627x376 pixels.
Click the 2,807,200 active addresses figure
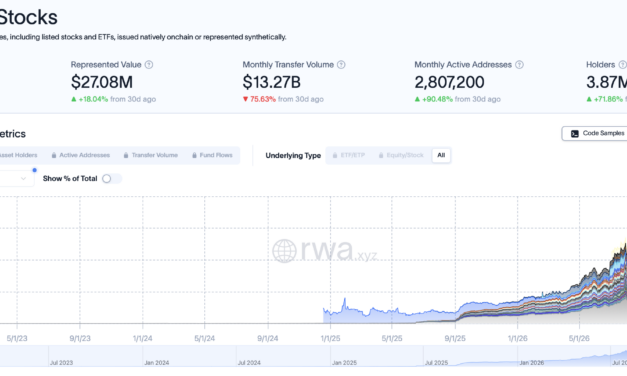[449, 82]
